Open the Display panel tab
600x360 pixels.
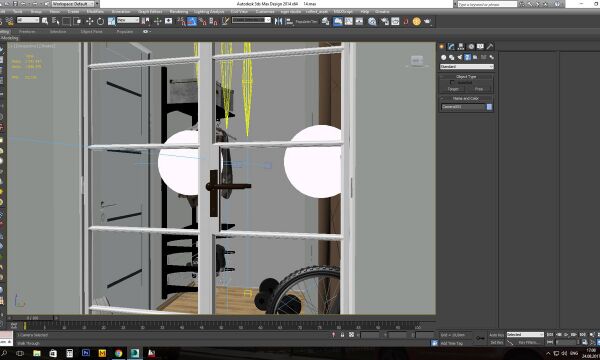click(480, 46)
